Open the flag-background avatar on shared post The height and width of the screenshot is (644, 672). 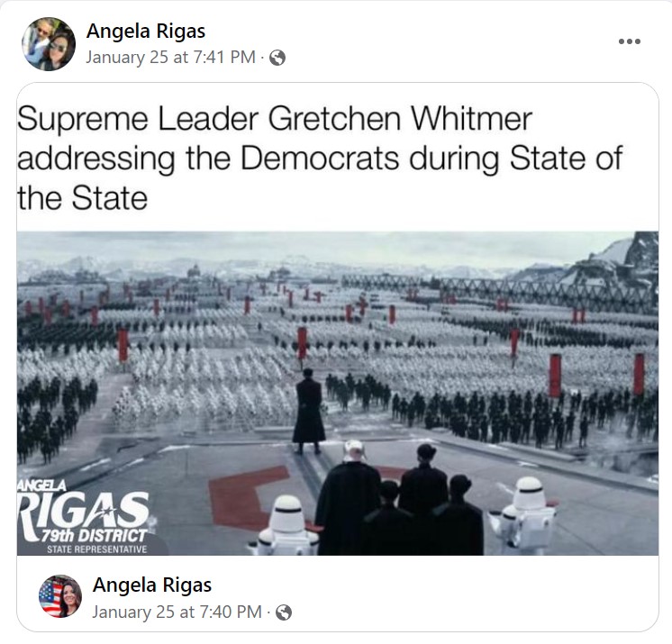tap(60, 596)
